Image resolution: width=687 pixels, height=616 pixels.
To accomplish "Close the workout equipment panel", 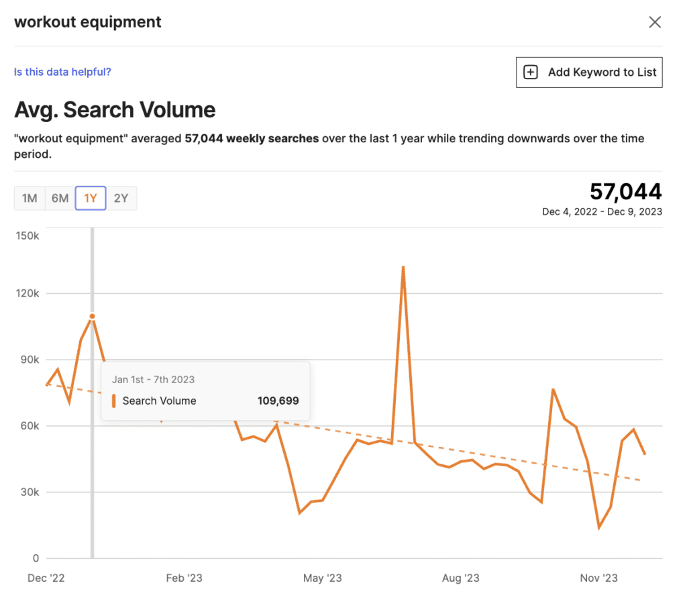I will 655,22.
